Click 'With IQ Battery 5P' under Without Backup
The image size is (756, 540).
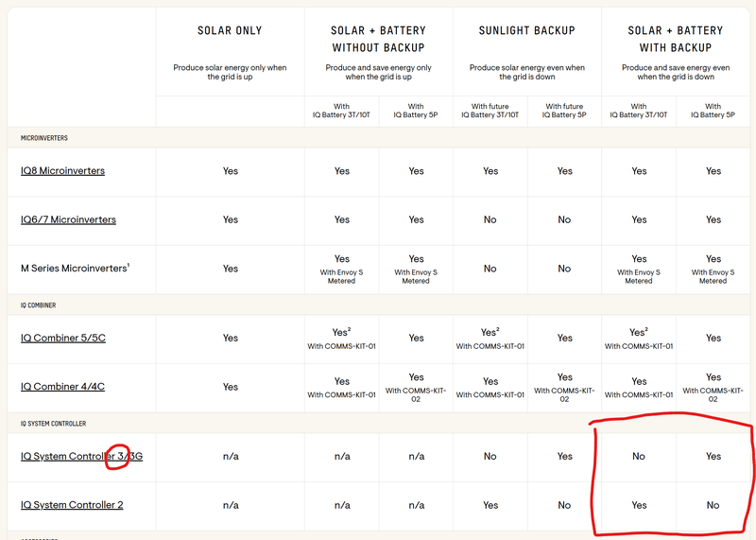416,111
